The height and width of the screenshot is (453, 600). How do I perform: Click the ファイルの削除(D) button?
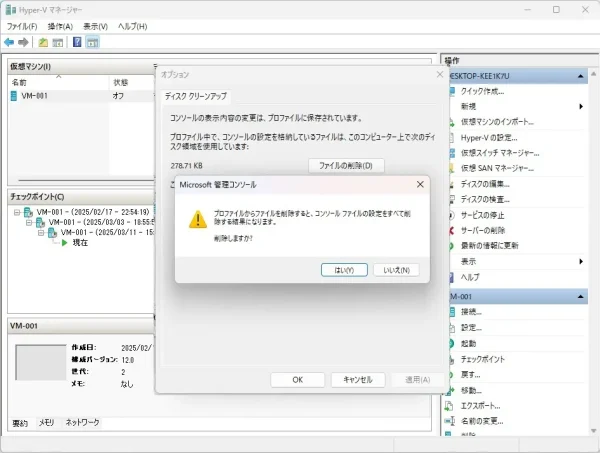346,166
